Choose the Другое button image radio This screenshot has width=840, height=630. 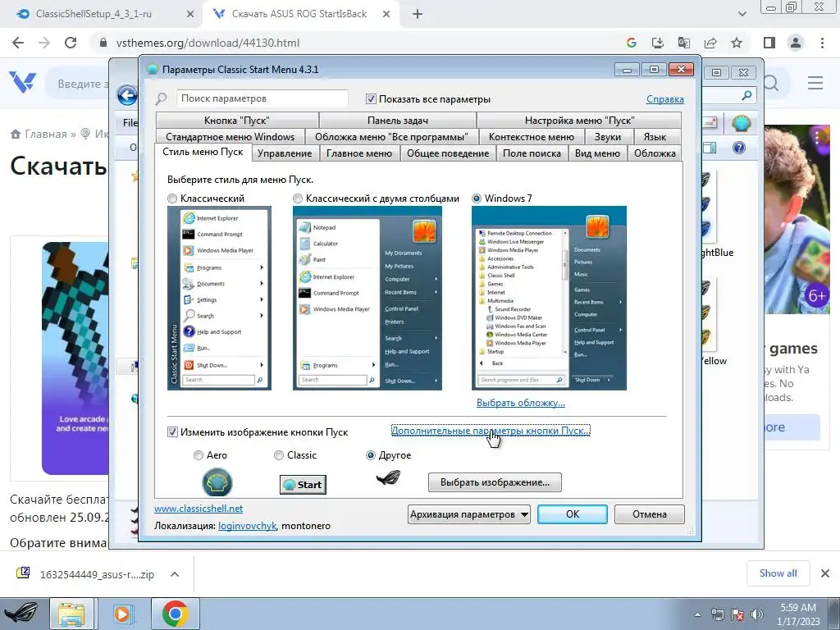[x=370, y=455]
